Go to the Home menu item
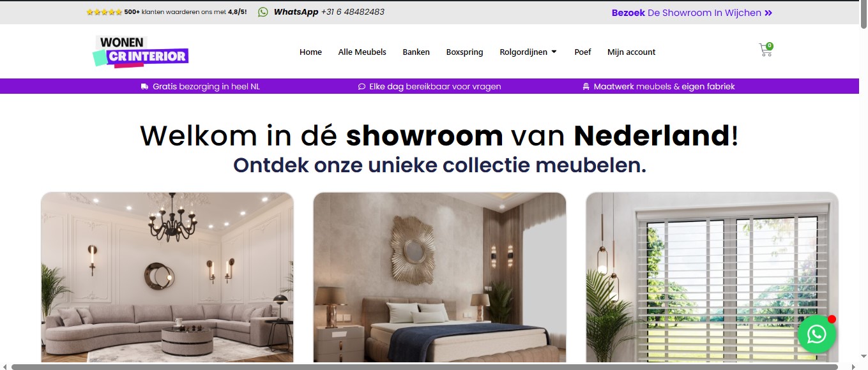Screen dimensions: 868x370 click(x=310, y=52)
